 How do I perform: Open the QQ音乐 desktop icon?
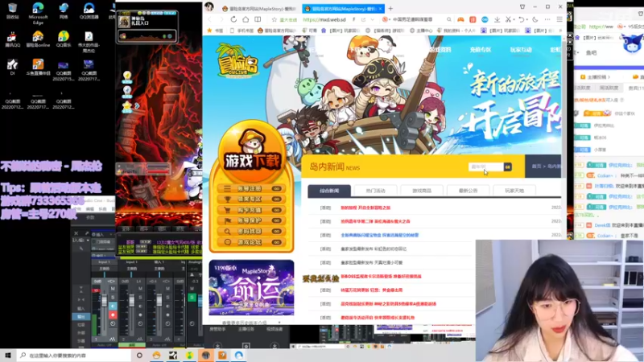[64, 39]
